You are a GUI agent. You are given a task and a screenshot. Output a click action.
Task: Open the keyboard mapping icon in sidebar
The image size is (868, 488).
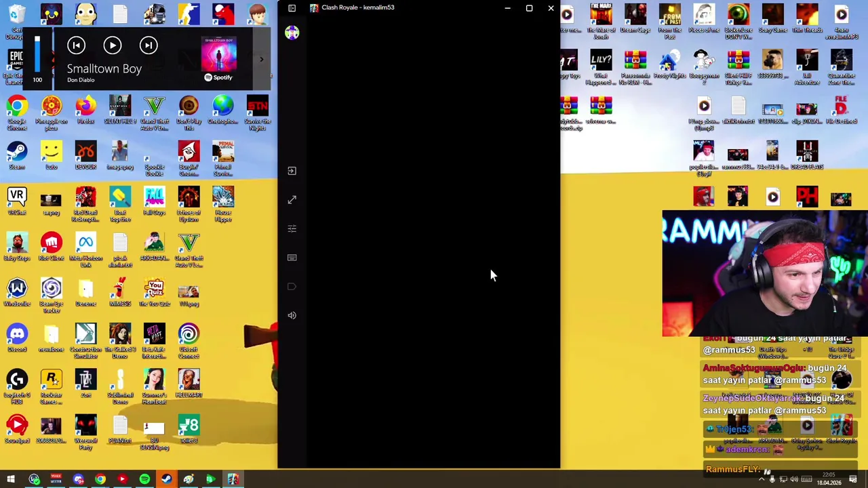(292, 258)
